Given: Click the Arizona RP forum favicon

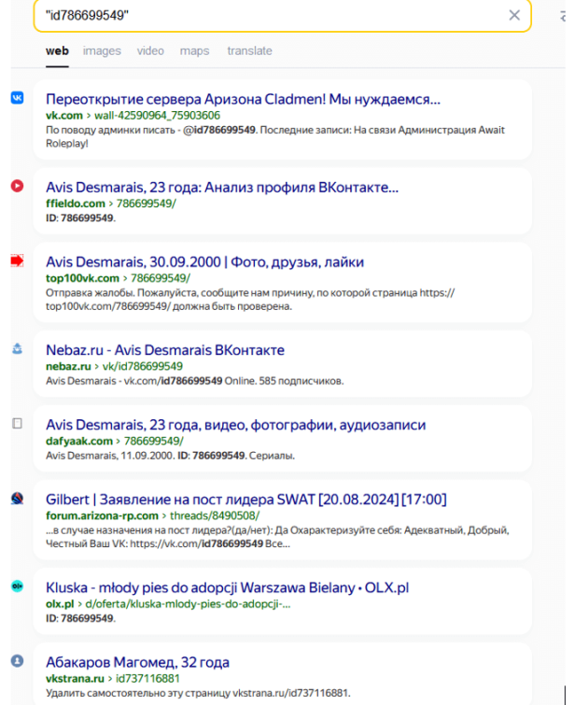Looking at the screenshot, I should point(17,498).
